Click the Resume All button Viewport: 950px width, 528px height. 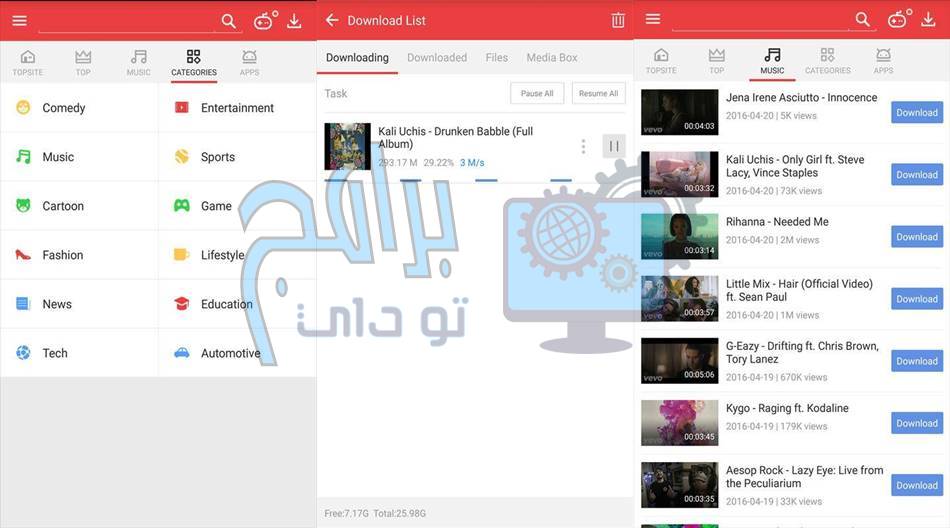pos(598,93)
